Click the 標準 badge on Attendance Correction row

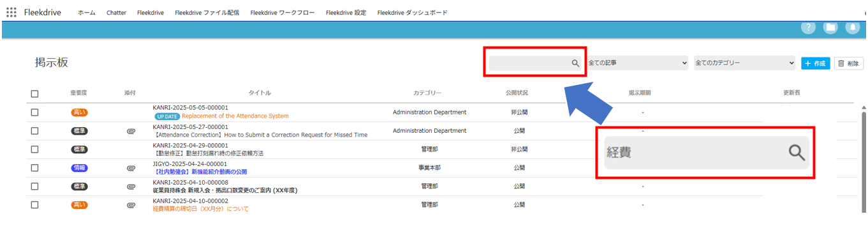pyautogui.click(x=80, y=131)
